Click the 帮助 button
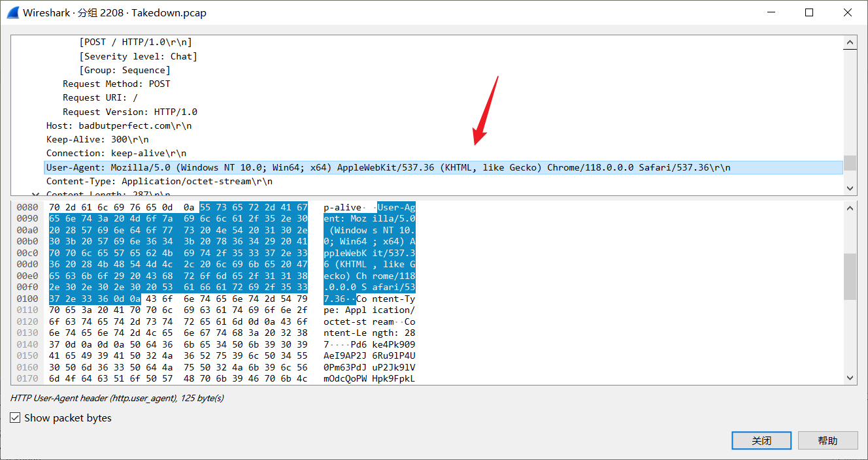Viewport: 868px width, 460px height. [827, 440]
